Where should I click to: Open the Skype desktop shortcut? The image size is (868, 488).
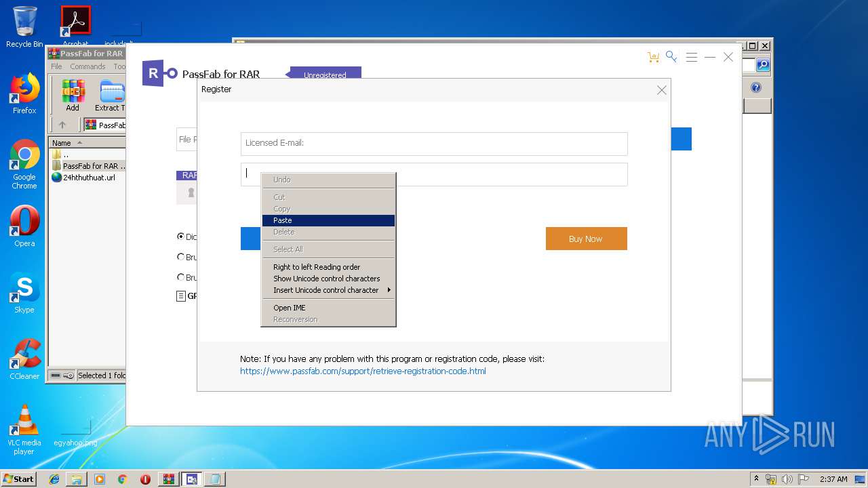click(24, 293)
